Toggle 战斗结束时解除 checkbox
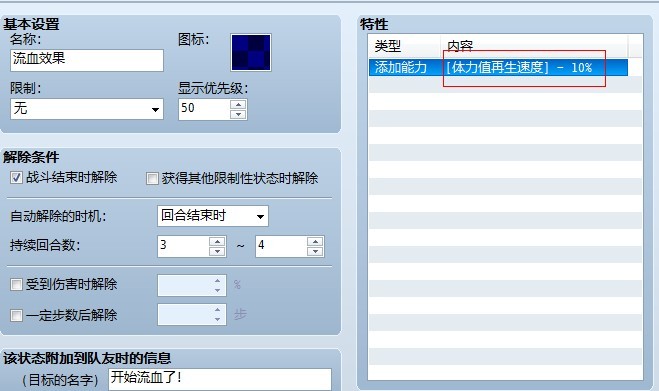The height and width of the screenshot is (391, 659). (16, 178)
